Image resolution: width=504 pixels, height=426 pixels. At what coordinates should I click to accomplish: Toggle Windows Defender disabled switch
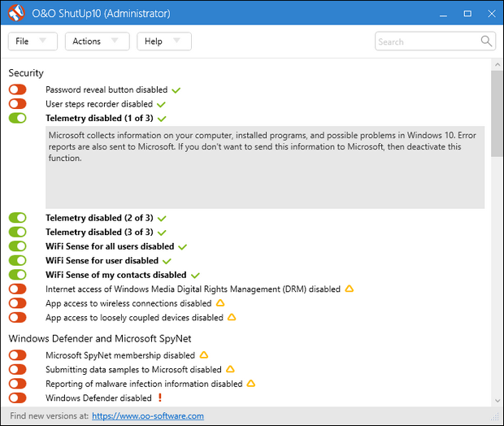tap(18, 398)
